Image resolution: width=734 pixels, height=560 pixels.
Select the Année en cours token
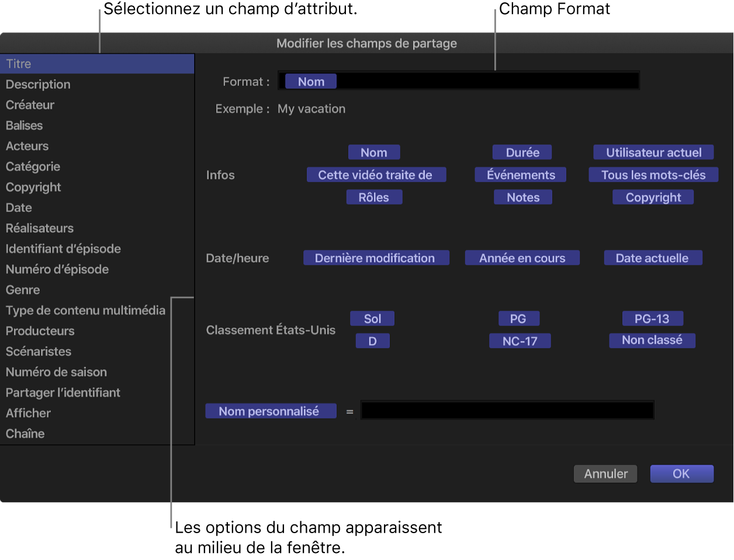pyautogui.click(x=522, y=258)
